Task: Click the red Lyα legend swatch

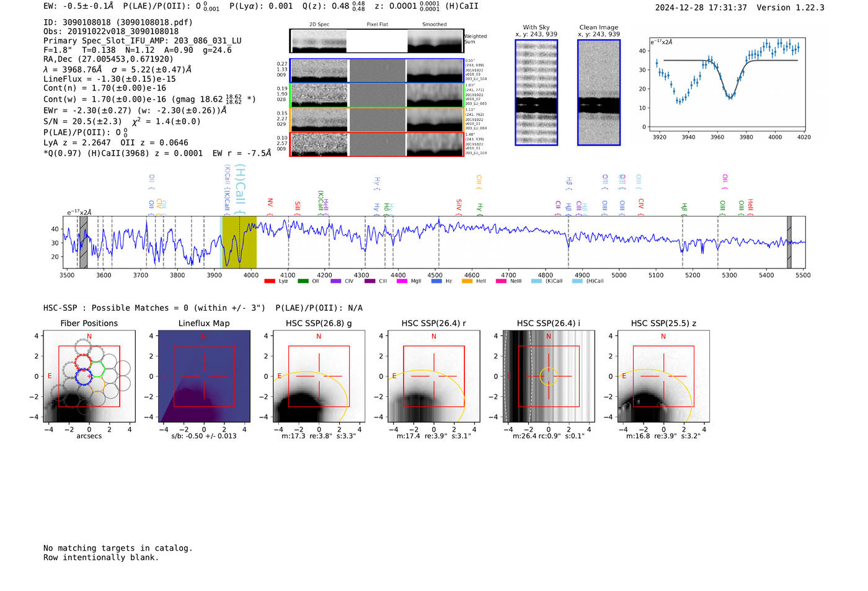Action: point(270,281)
